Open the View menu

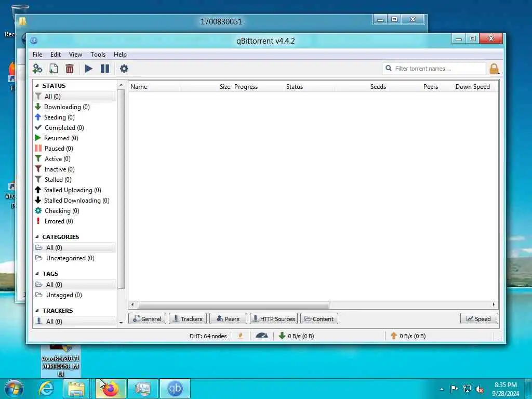coord(75,54)
